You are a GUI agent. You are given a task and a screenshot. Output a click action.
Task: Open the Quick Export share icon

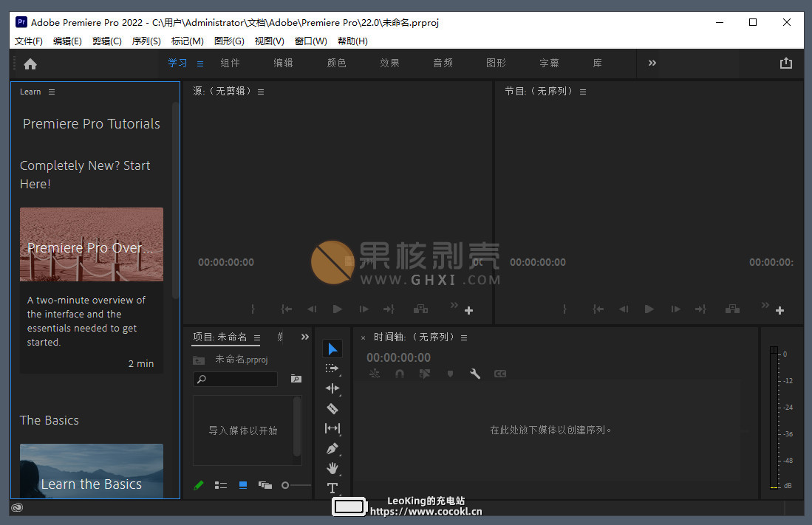(x=785, y=64)
